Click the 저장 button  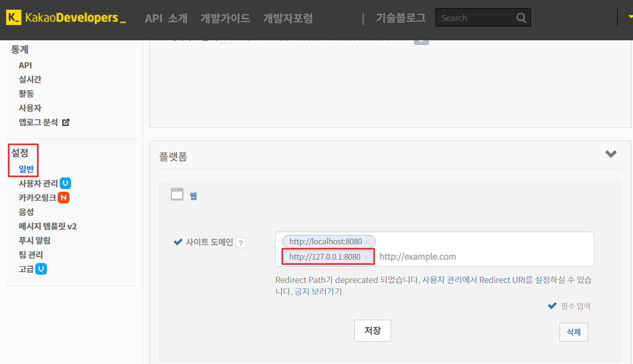[373, 330]
